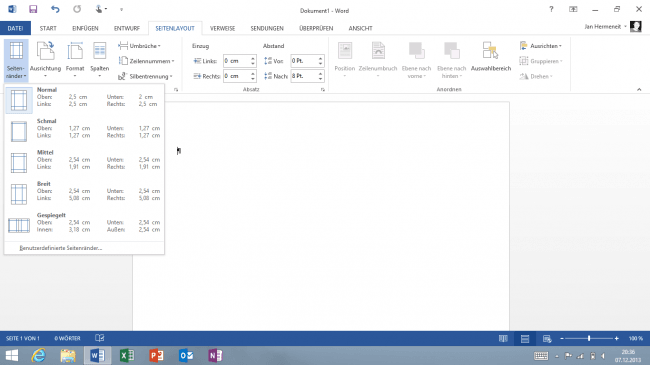This screenshot has height=365, width=650.
Task: Adjust the Vor spacing stepper
Action: [320, 61]
